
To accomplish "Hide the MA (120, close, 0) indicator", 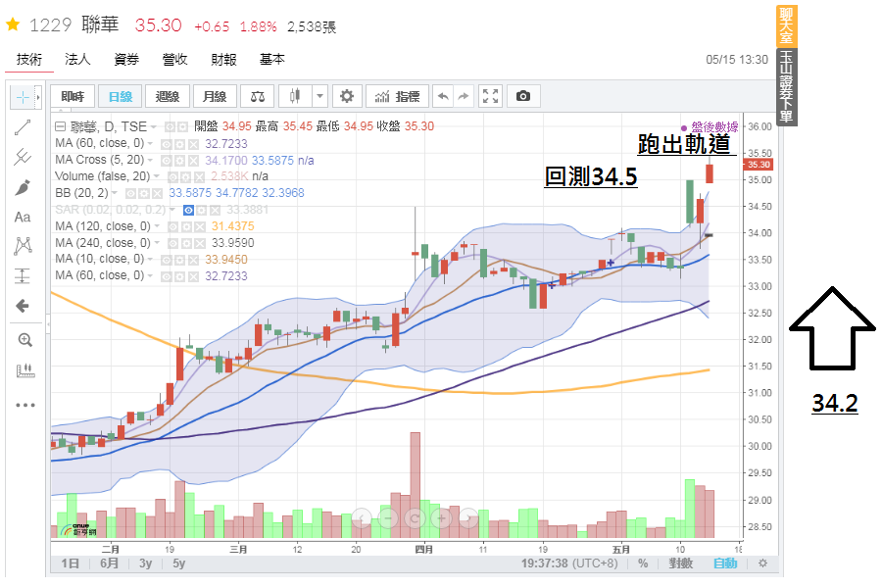I will coord(173,226).
